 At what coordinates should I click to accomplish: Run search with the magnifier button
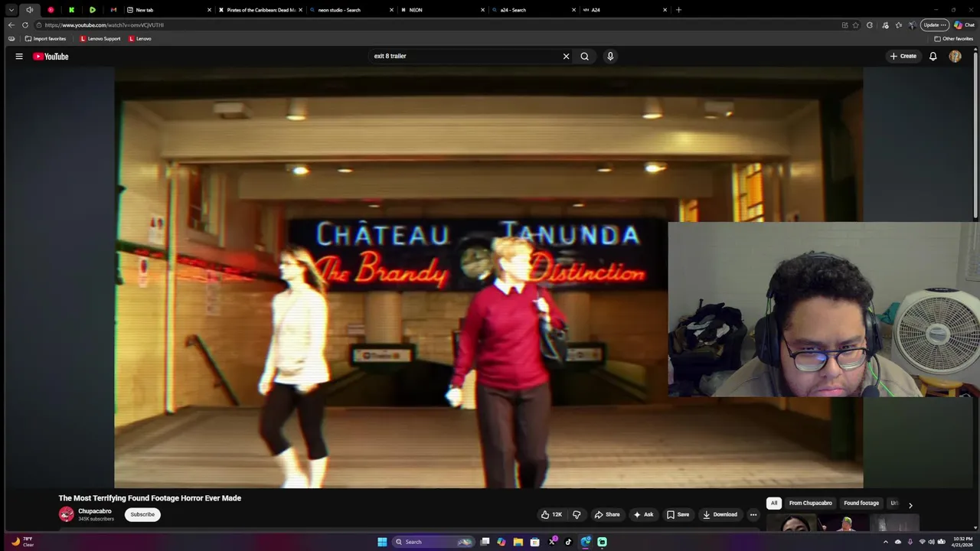585,56
